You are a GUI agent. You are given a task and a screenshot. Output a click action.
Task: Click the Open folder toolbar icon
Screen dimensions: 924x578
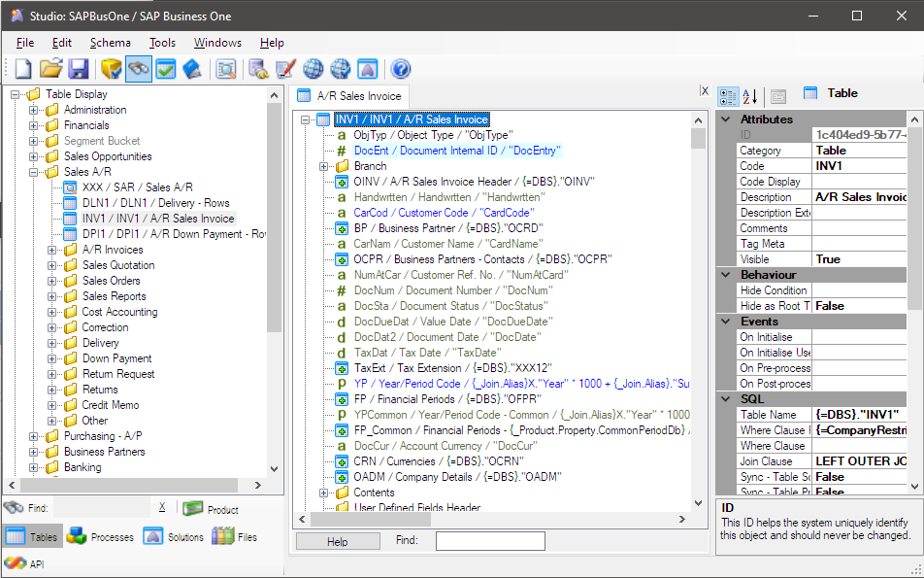click(50, 69)
